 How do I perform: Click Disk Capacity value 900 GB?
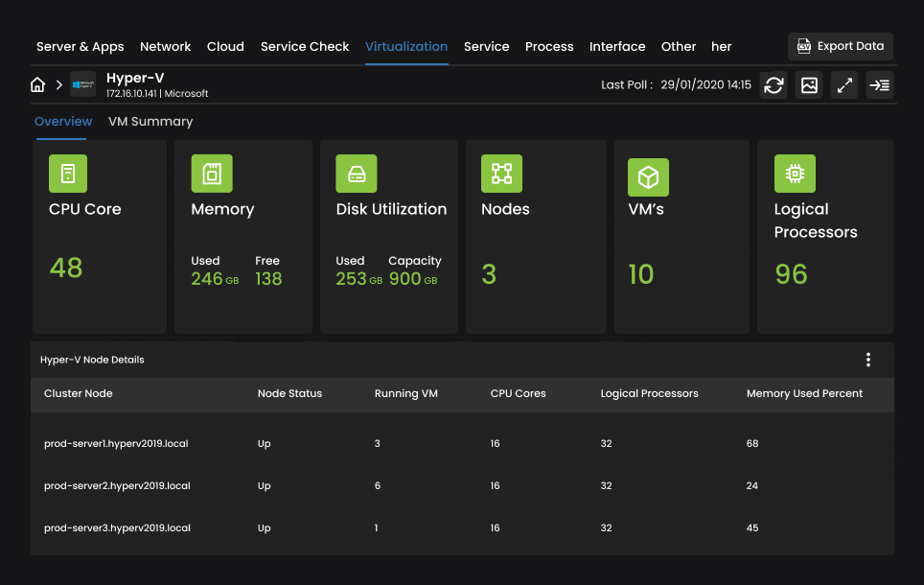[413, 279]
